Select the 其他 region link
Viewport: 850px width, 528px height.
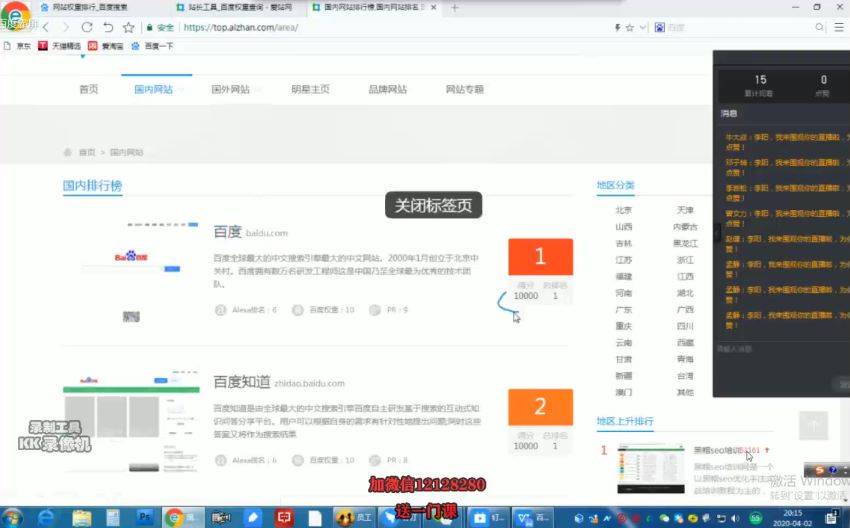(x=685, y=392)
